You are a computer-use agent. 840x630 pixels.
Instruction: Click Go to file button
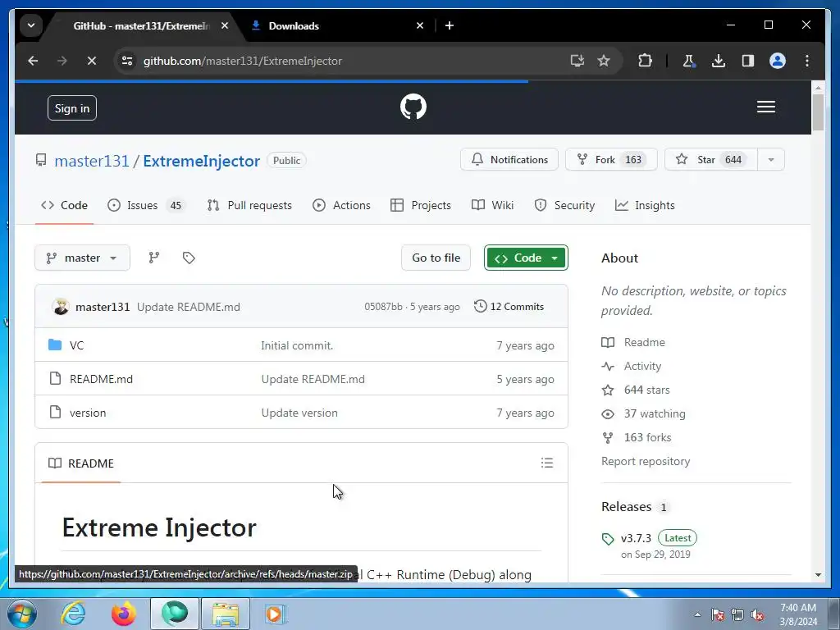pos(436,258)
